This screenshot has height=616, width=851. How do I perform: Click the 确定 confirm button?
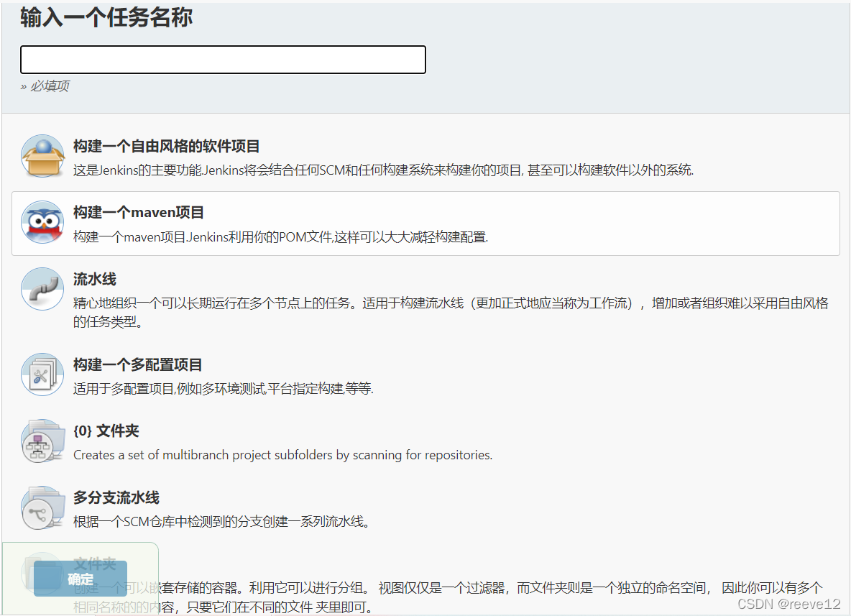(x=80, y=579)
